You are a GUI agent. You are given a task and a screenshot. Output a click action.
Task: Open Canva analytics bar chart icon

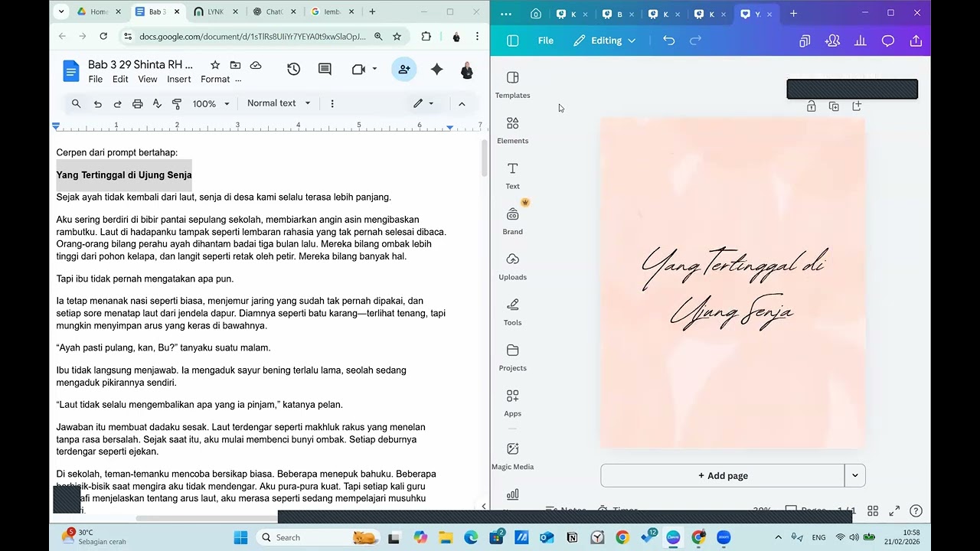point(860,41)
